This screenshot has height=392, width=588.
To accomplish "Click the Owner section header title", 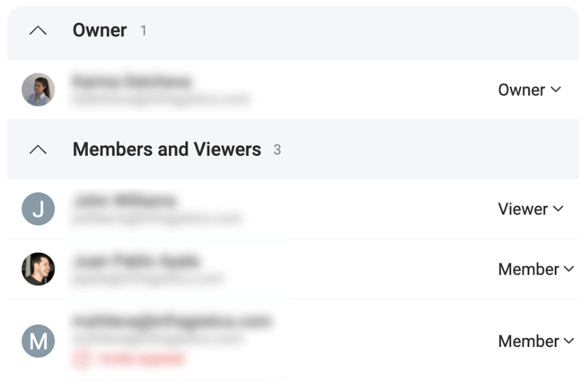I will click(x=99, y=30).
